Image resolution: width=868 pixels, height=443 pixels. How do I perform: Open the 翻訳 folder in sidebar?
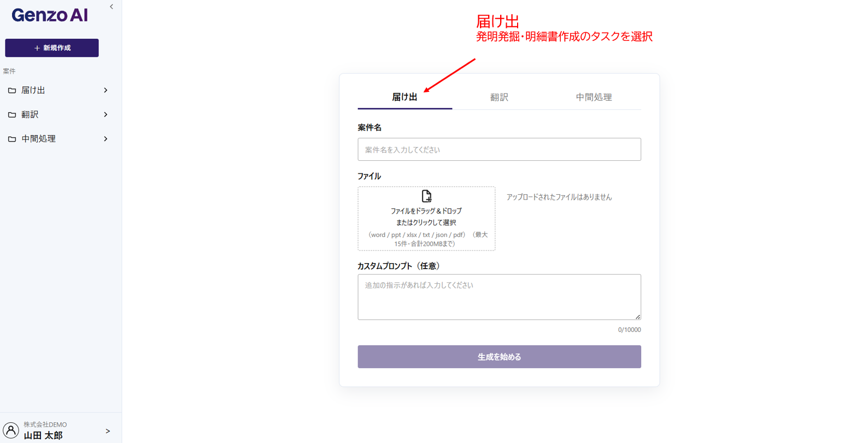point(58,115)
